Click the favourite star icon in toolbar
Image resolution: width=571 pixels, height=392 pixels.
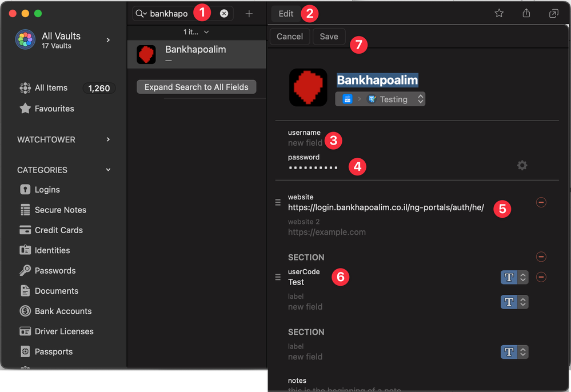tap(499, 13)
